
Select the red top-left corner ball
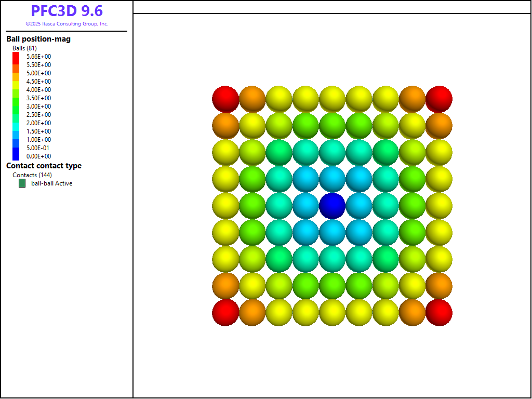(x=225, y=99)
